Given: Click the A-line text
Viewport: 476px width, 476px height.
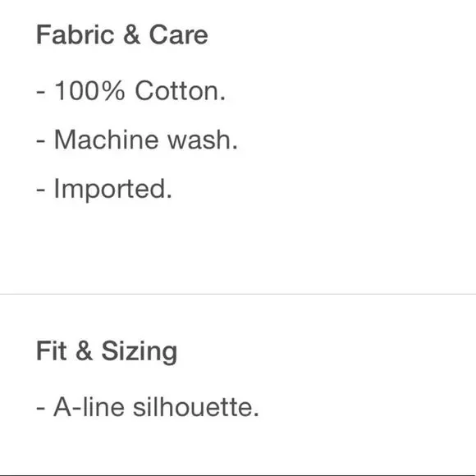Looking at the screenshot, I should 89,407.
